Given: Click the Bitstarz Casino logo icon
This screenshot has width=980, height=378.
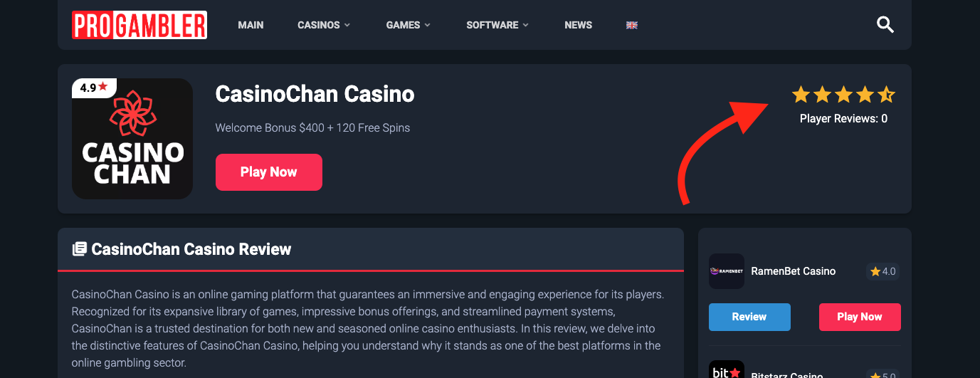Looking at the screenshot, I should coord(726,371).
